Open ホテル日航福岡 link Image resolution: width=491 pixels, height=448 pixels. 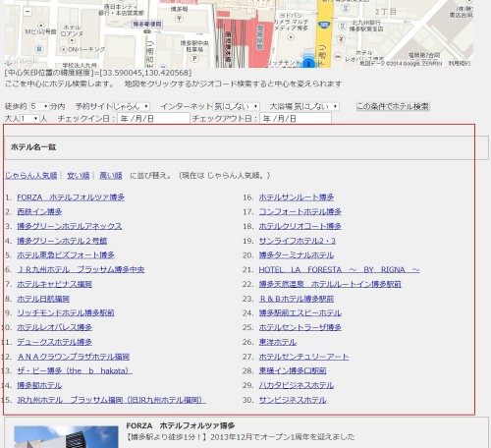click(x=43, y=299)
